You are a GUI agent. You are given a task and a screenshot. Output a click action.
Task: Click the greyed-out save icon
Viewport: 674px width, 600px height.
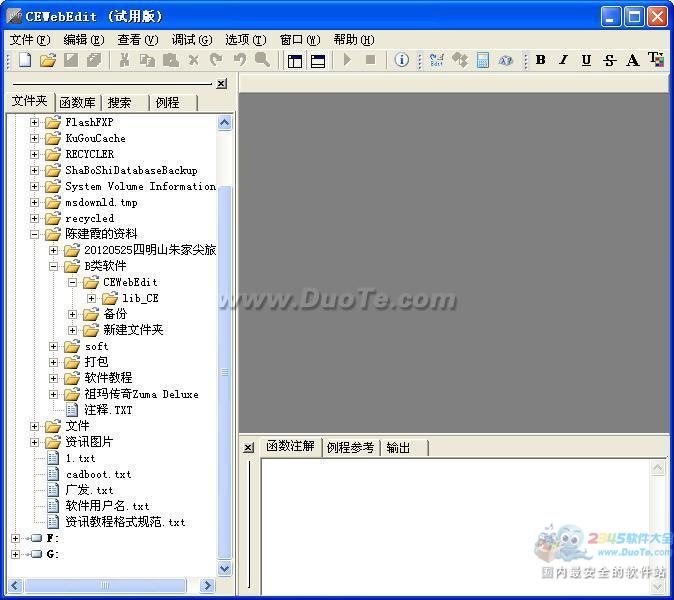pyautogui.click(x=71, y=60)
